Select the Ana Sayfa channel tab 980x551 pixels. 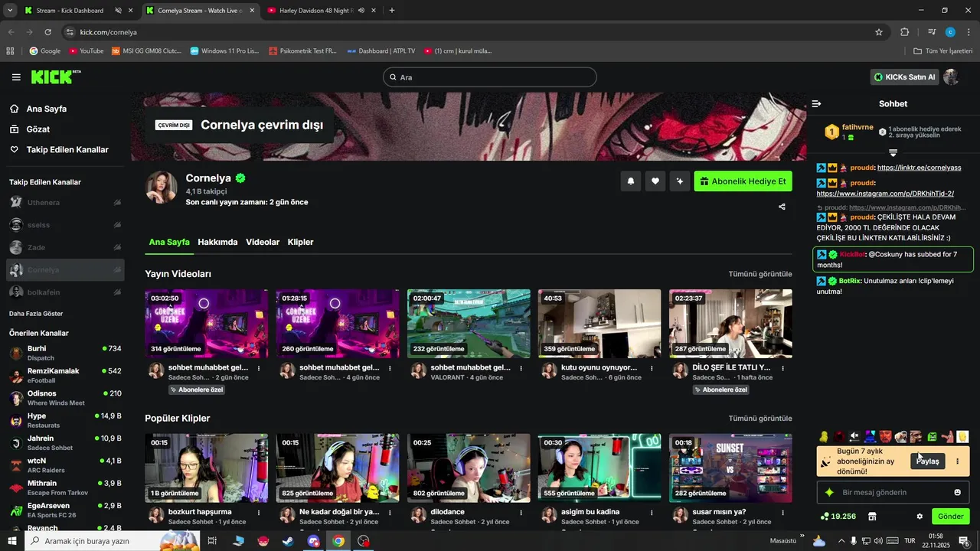(x=169, y=242)
